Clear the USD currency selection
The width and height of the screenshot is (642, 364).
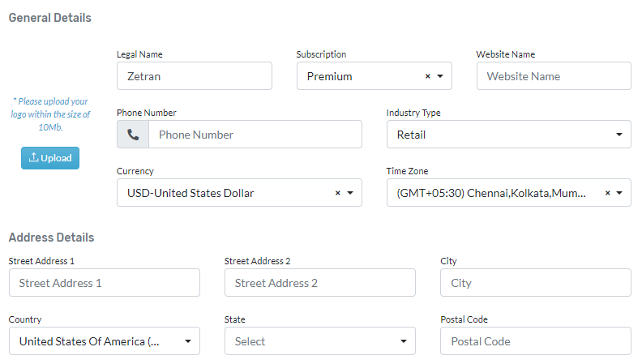(x=338, y=193)
